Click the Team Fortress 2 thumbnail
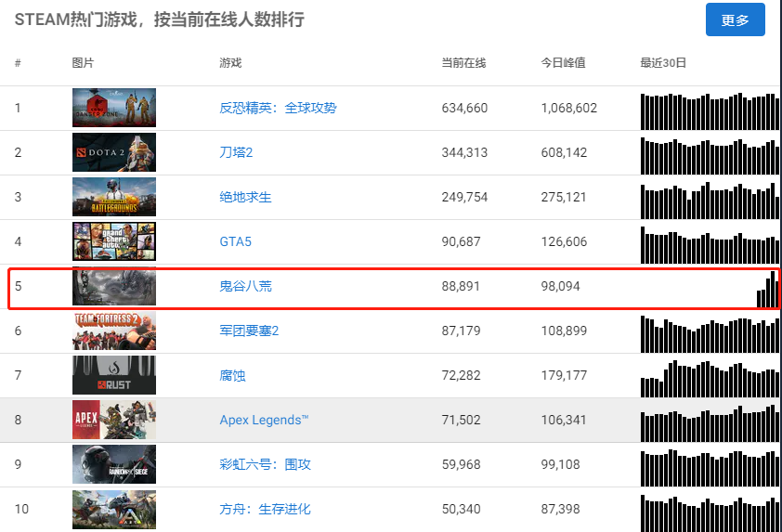 tap(114, 331)
